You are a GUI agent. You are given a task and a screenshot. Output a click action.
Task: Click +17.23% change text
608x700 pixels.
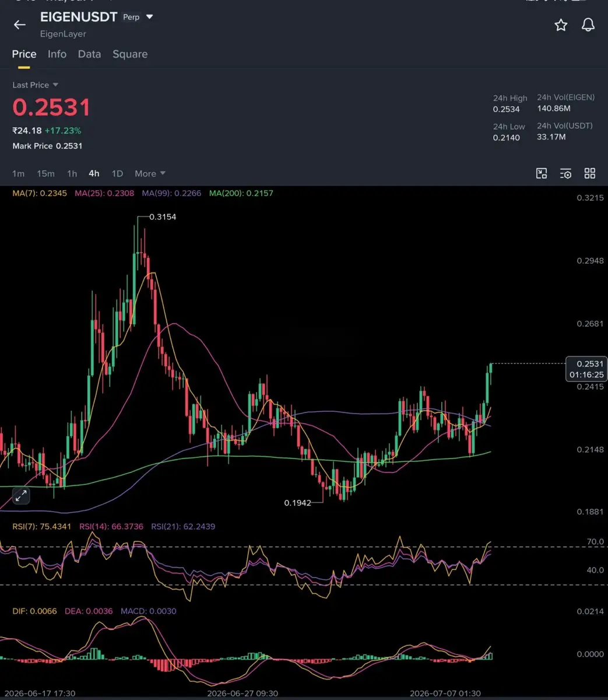click(63, 131)
